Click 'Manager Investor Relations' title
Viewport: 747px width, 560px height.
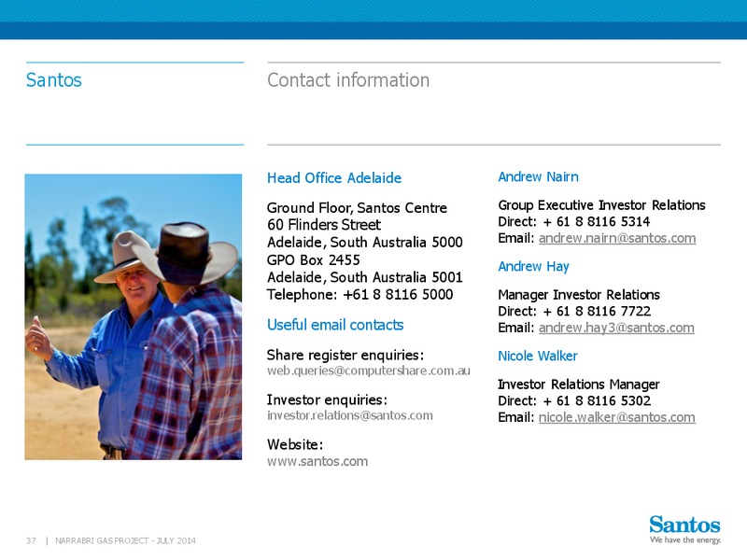tap(579, 295)
